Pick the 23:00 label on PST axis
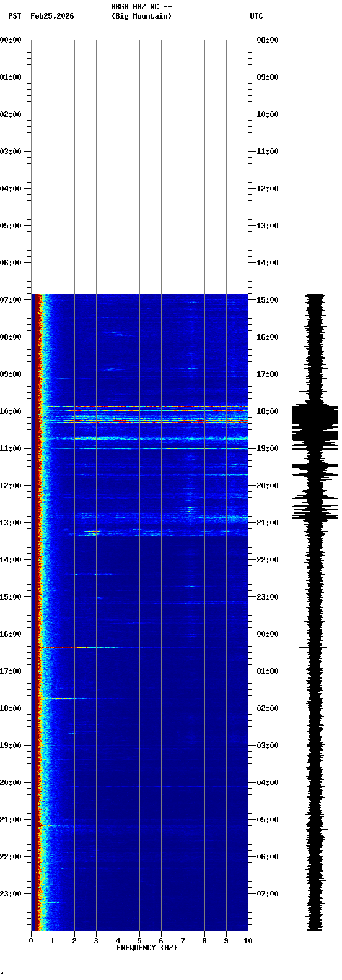The height and width of the screenshot is (980, 342). [11, 894]
